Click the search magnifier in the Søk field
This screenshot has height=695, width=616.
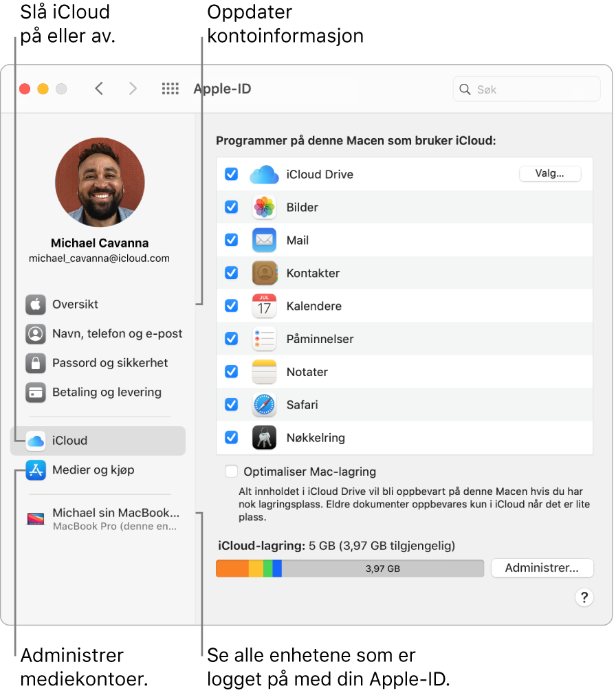465,89
